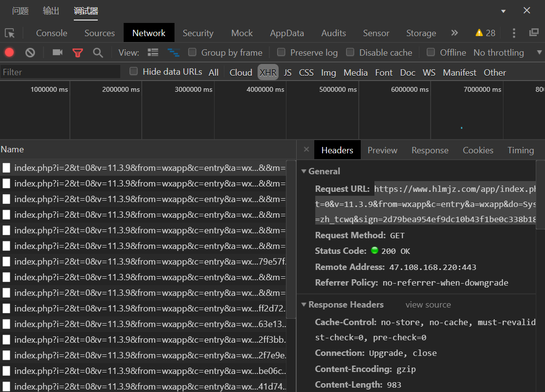Toggle capture screenshots camera icon

(57, 52)
